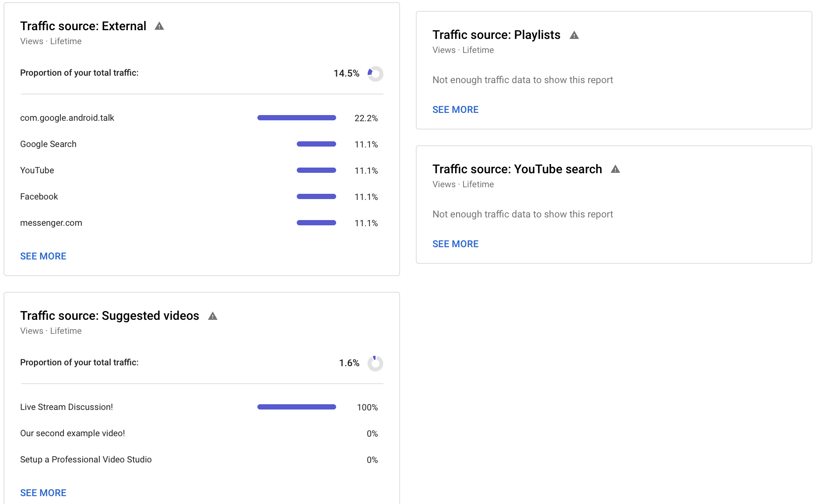Click the 1.6% donut chart icon

375,363
